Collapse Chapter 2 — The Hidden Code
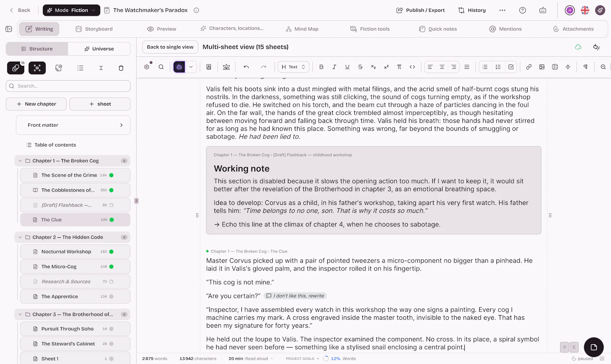 (20, 237)
